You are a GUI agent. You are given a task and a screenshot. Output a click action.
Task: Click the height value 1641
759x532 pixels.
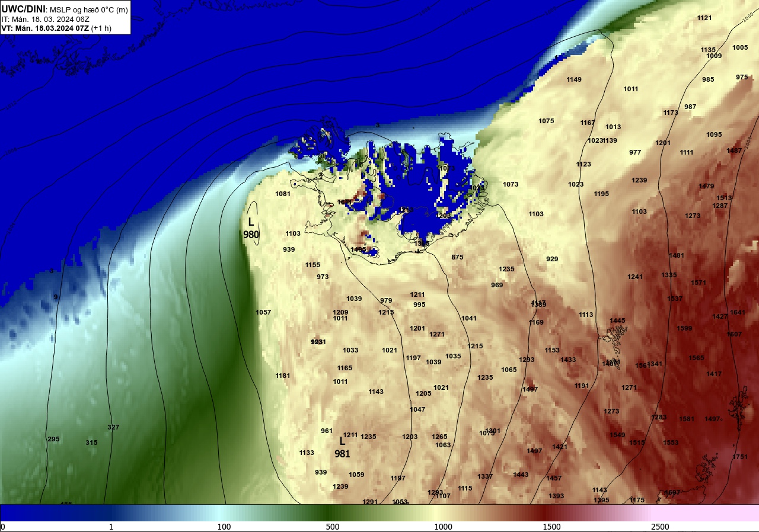click(x=738, y=312)
